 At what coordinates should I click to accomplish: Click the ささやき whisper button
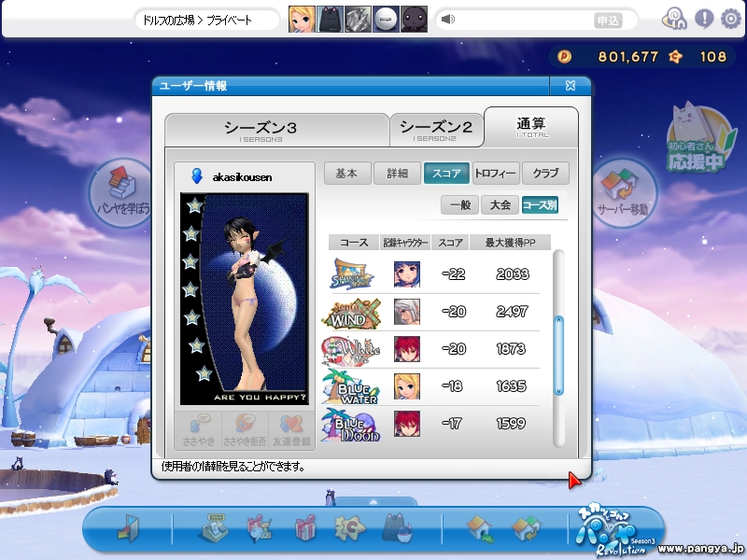[199, 431]
